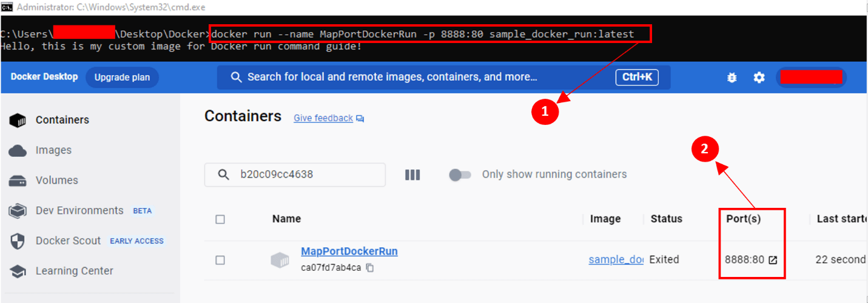Click the Status column header
The height and width of the screenshot is (303, 868).
click(x=666, y=219)
